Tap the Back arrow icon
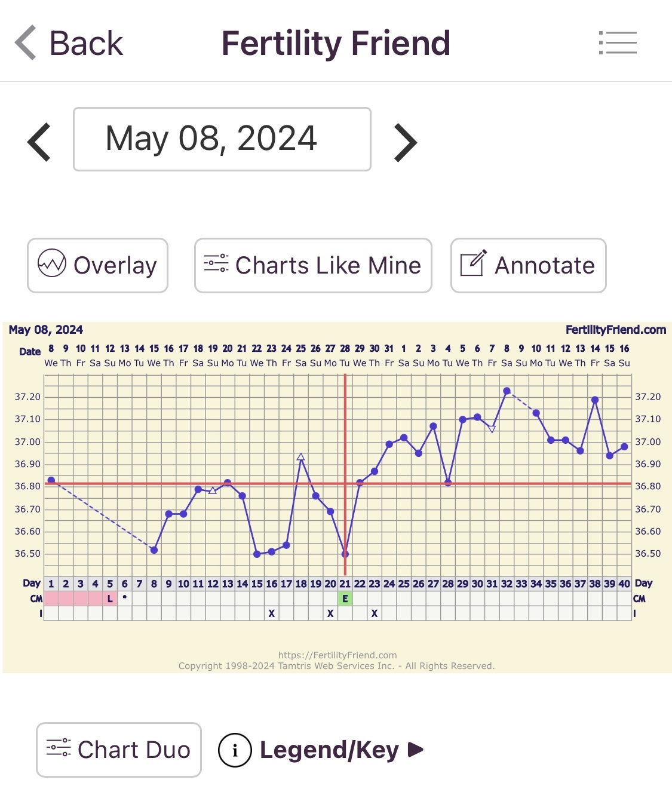Image resolution: width=672 pixels, height=795 pixels. 26,43
